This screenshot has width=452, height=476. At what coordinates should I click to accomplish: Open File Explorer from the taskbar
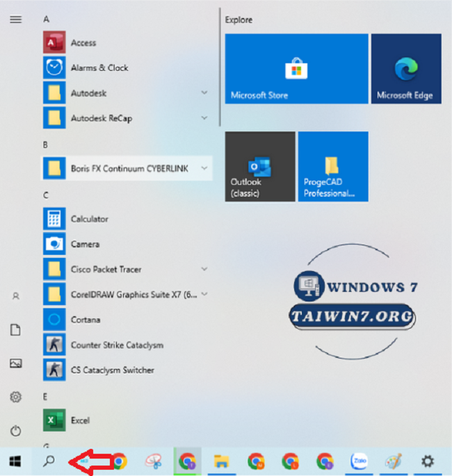pos(221,461)
